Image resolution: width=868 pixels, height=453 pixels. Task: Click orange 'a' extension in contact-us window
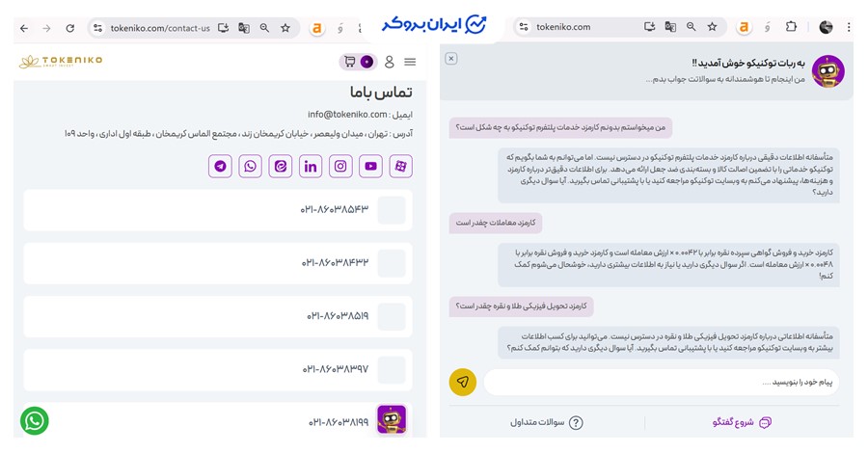tap(316, 28)
